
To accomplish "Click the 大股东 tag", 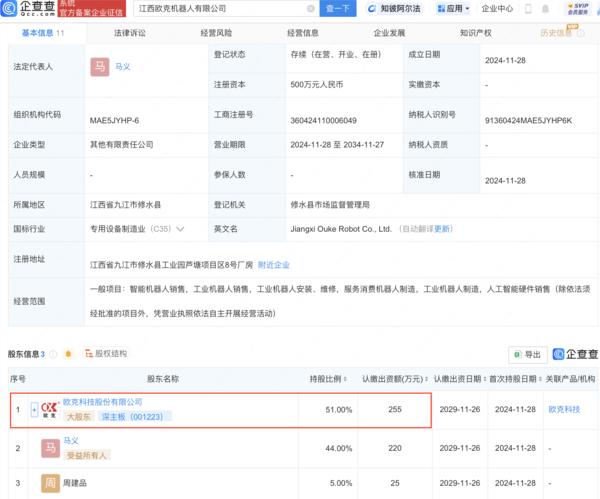I will point(79,417).
